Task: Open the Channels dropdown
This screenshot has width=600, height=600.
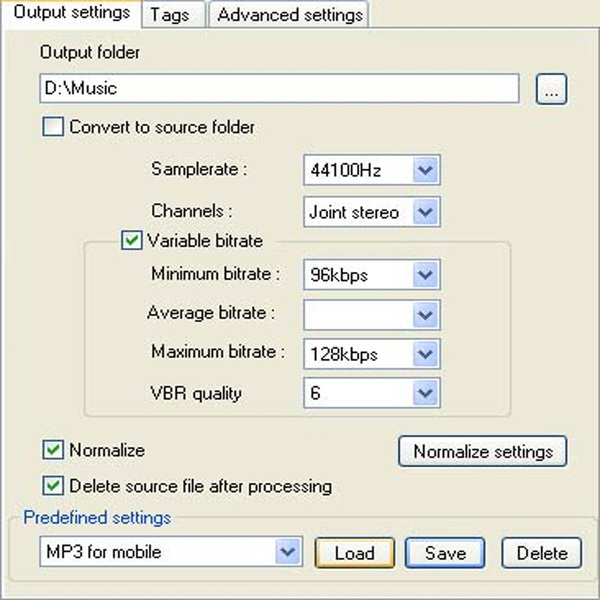Action: pos(372,212)
